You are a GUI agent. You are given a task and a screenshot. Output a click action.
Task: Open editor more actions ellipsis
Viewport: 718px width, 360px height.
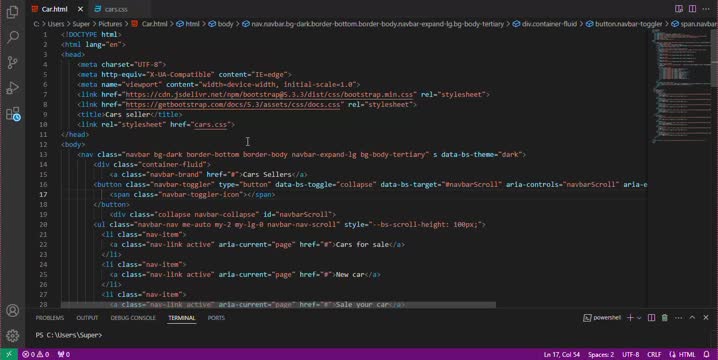(706, 9)
